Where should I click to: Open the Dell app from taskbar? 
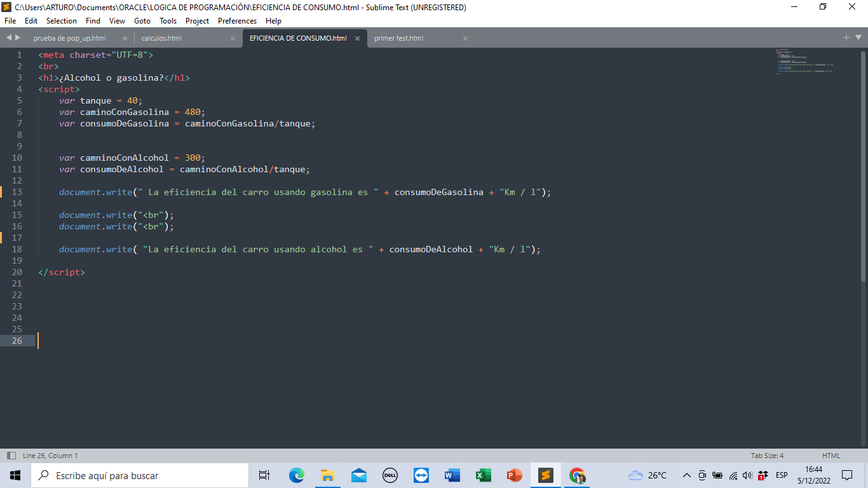(x=390, y=475)
